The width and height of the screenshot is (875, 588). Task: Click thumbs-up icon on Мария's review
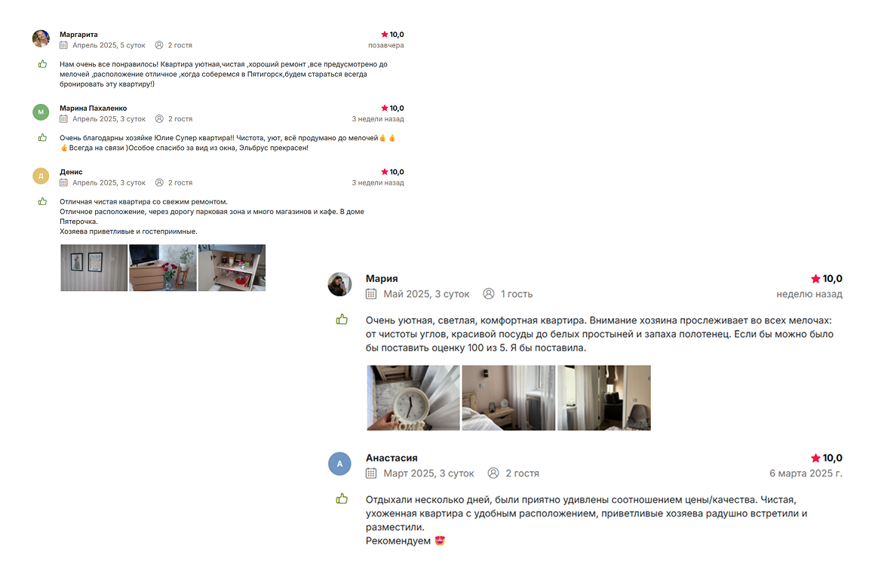tap(342, 320)
